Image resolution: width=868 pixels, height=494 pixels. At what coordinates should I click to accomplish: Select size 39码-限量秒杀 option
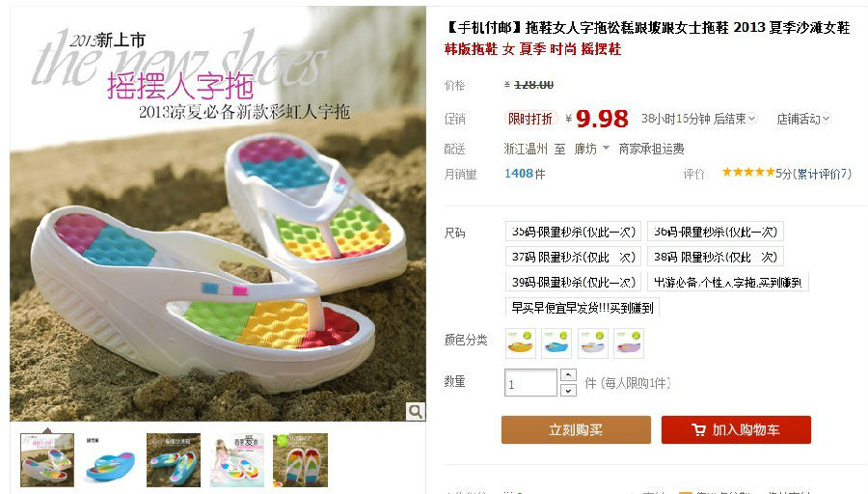tap(573, 282)
